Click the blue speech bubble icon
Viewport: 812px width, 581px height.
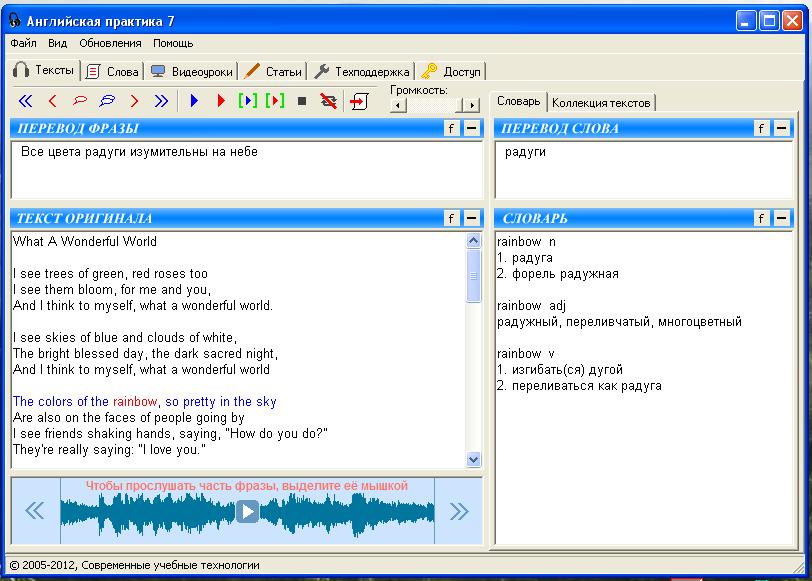[107, 101]
